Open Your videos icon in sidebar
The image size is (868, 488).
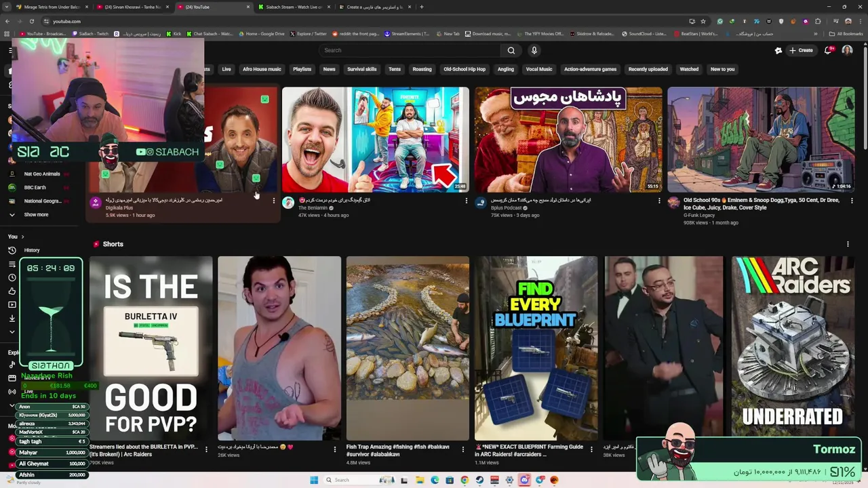[12, 304]
